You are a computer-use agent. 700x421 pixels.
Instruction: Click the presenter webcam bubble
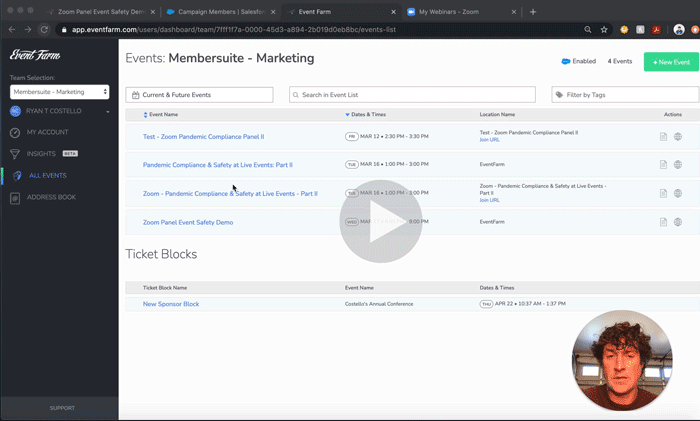(x=622, y=360)
